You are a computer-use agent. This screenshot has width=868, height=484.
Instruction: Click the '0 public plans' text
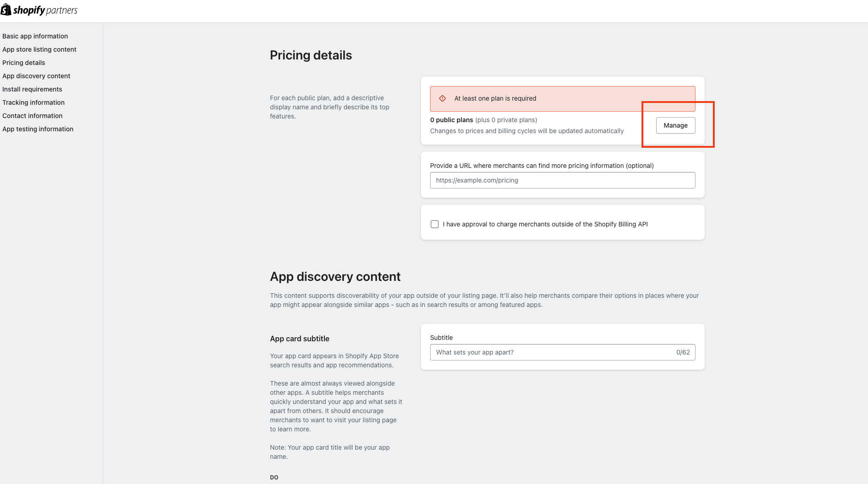point(452,120)
